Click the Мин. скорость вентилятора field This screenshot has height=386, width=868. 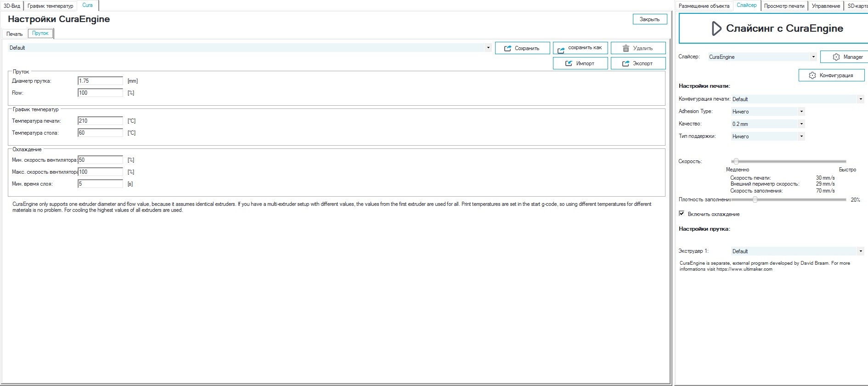100,160
